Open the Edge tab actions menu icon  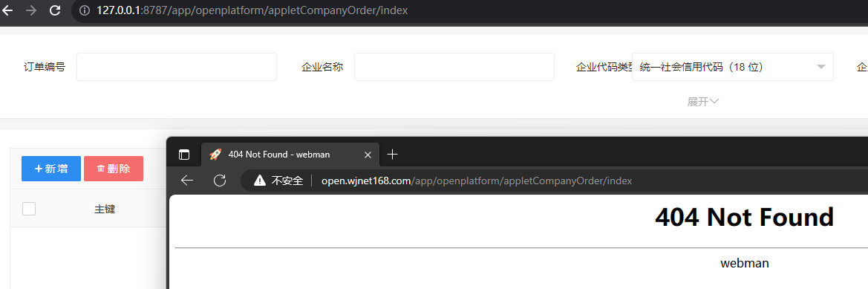click(x=184, y=155)
